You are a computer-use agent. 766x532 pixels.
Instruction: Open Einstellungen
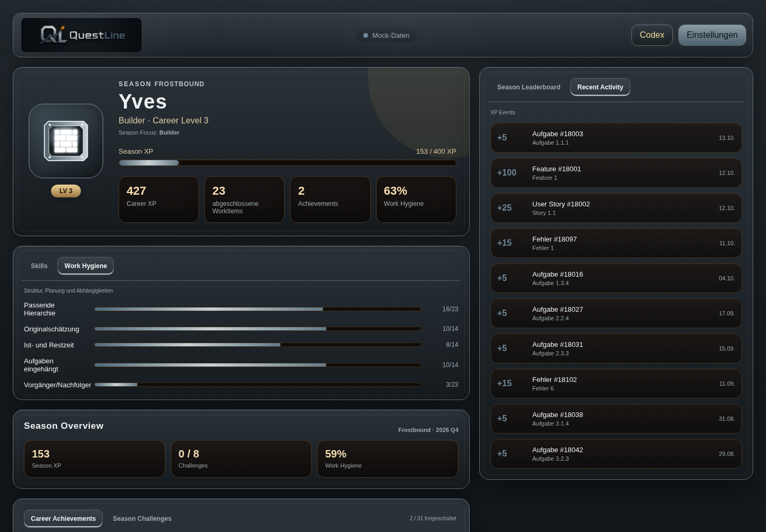pos(712,35)
